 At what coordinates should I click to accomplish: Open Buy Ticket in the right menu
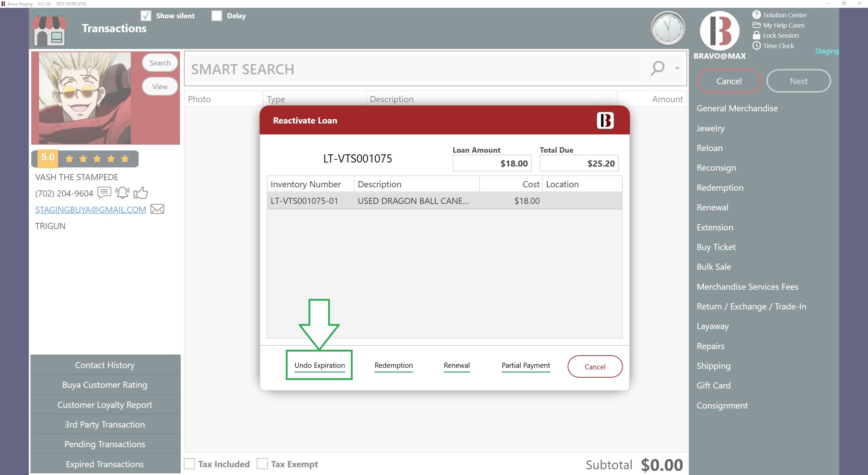tap(716, 247)
